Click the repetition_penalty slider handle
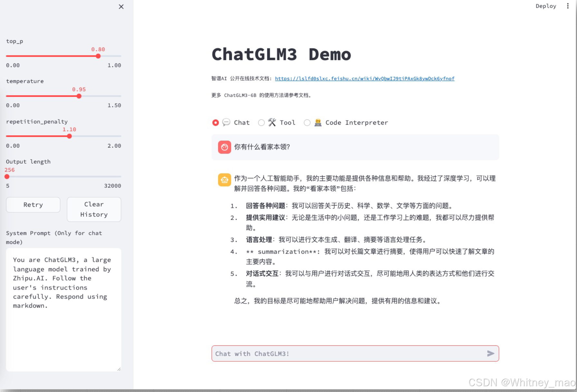 [x=69, y=136]
